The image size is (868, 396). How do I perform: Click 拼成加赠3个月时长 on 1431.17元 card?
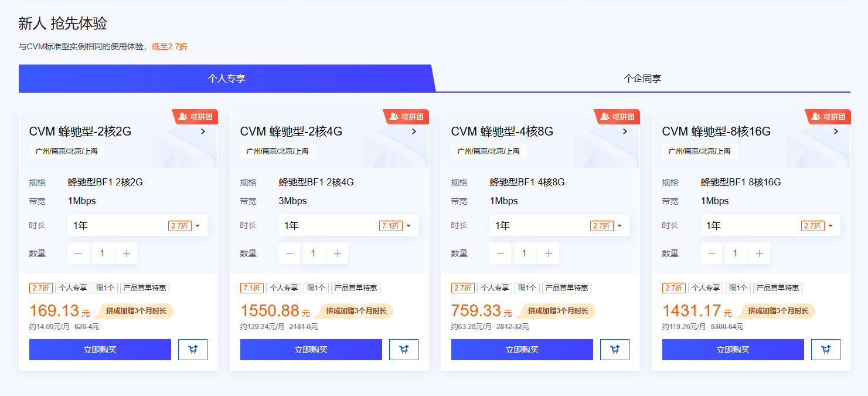point(777,311)
